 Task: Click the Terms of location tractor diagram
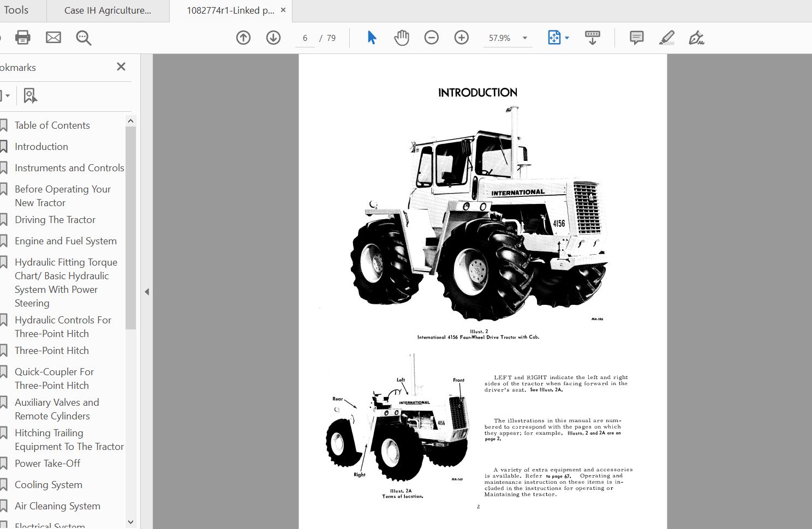pyautogui.click(x=397, y=418)
